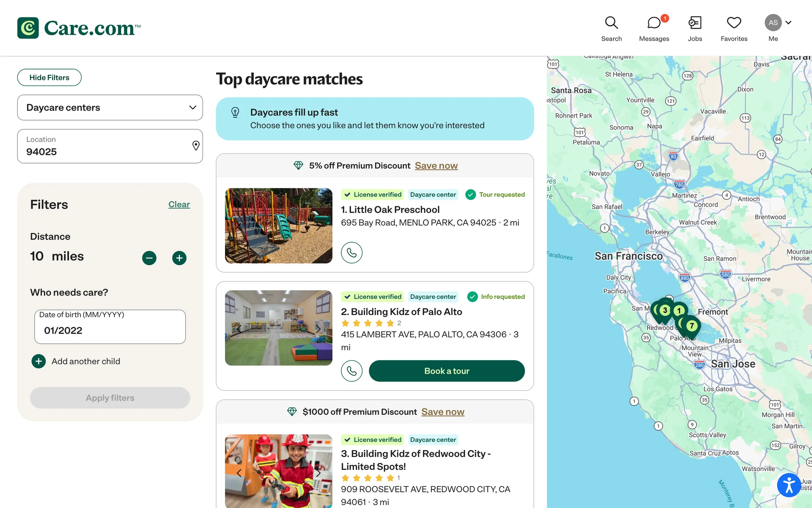Click the accessibility widget icon
812x508 pixels.
[789, 485]
